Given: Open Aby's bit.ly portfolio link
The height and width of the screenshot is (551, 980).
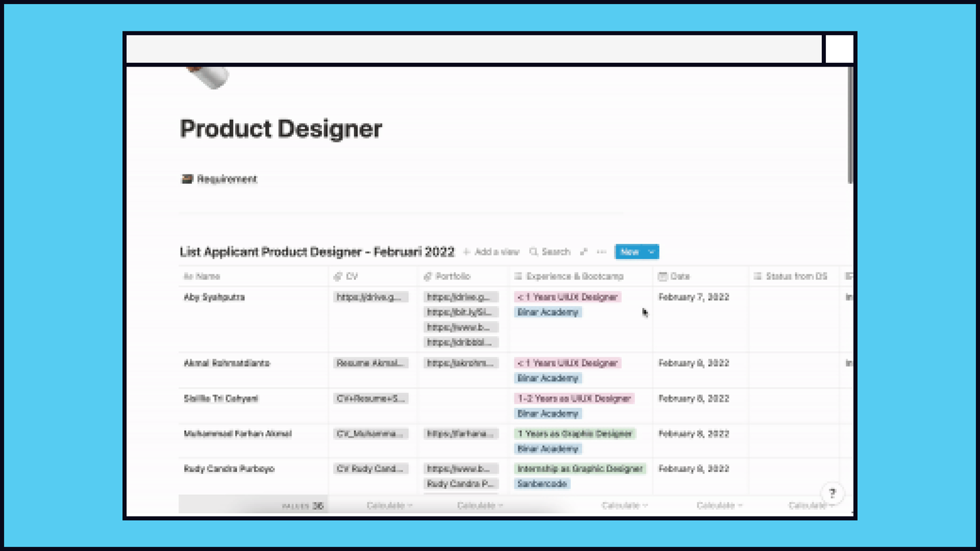Looking at the screenshot, I should [x=461, y=312].
